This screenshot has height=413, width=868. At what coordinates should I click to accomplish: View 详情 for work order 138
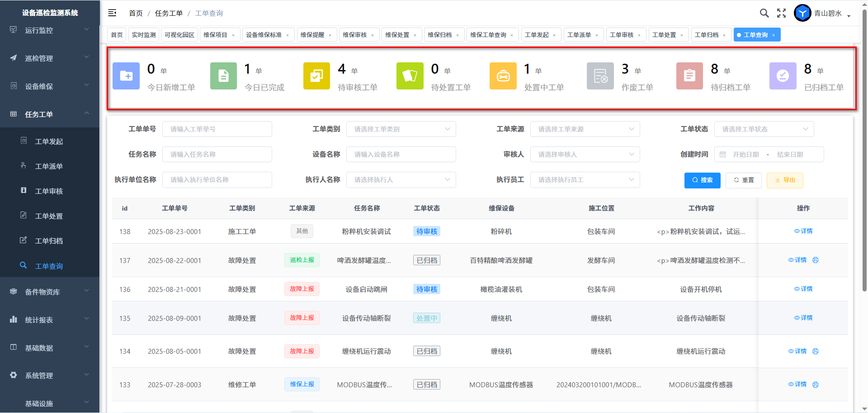[x=803, y=231]
